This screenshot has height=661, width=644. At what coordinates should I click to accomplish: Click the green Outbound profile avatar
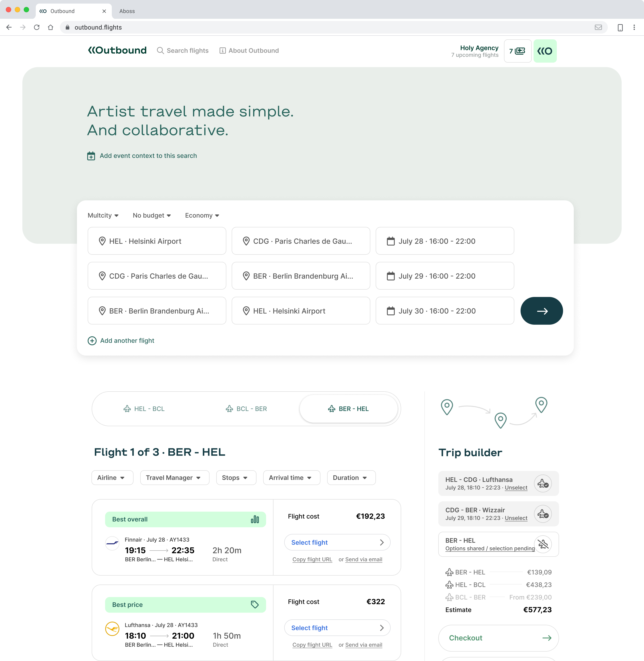tap(545, 51)
